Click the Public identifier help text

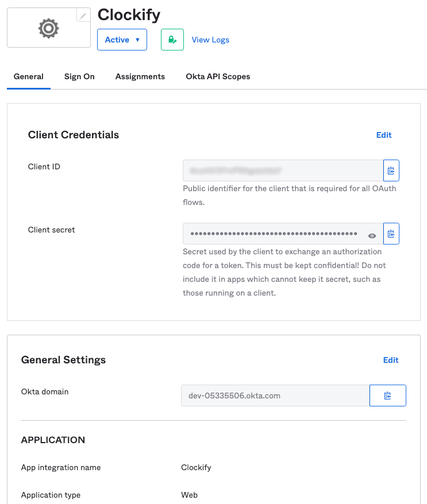[289, 195]
